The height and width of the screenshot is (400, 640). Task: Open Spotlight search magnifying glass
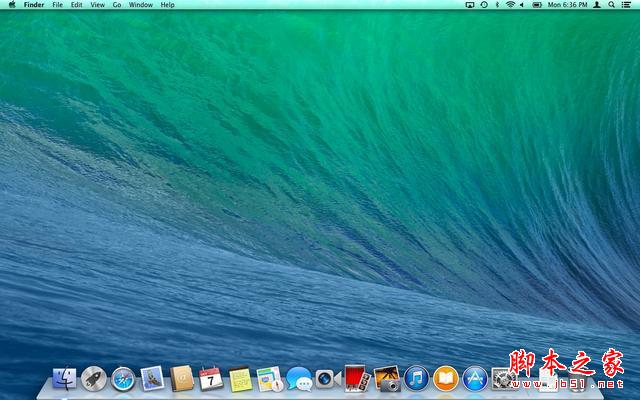tap(612, 5)
